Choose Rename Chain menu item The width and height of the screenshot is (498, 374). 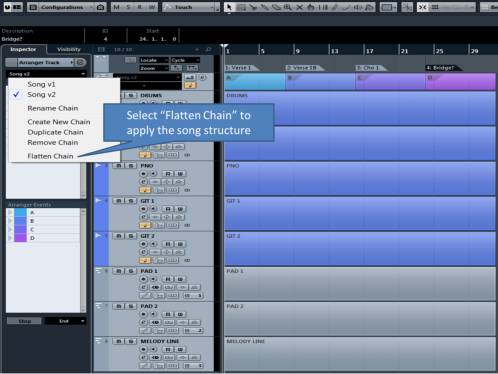point(53,108)
